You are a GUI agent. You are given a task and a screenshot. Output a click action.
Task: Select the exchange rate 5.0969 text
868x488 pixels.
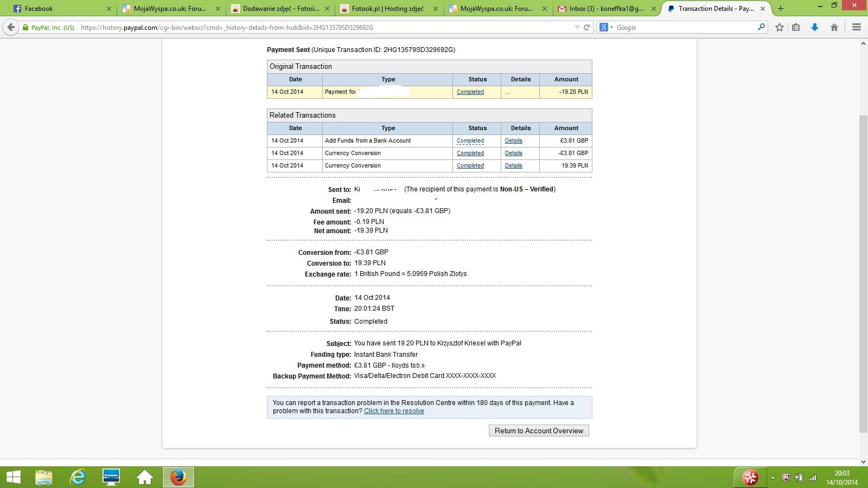(410, 274)
